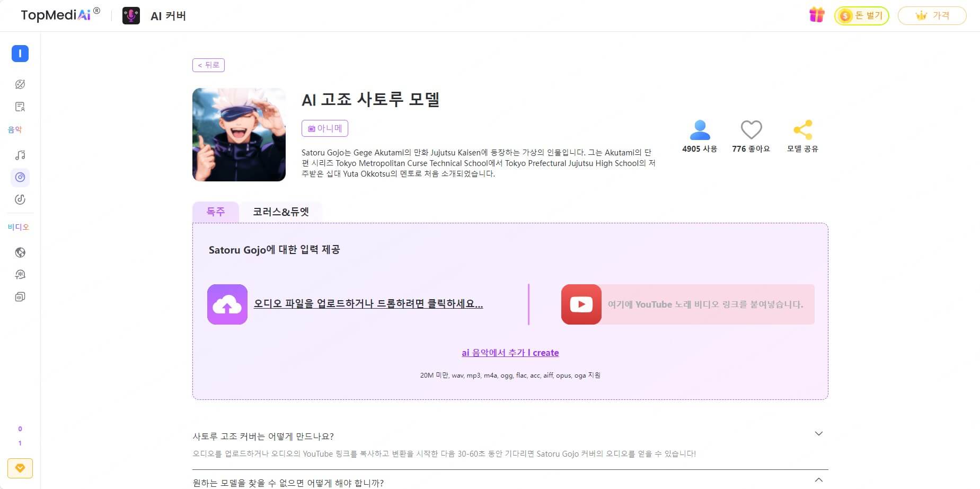Image resolution: width=980 pixels, height=489 pixels.
Task: Open the stacked frames icon in sidebar
Action: 20,297
